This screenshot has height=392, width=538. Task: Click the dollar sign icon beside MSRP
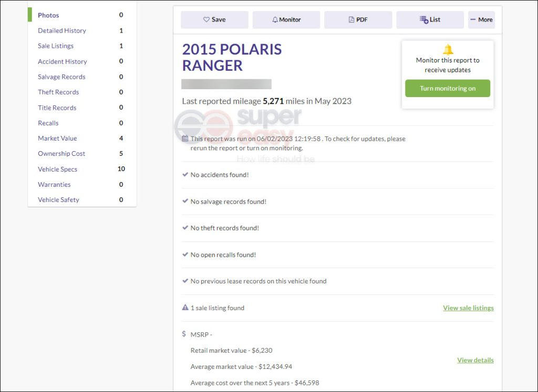184,334
